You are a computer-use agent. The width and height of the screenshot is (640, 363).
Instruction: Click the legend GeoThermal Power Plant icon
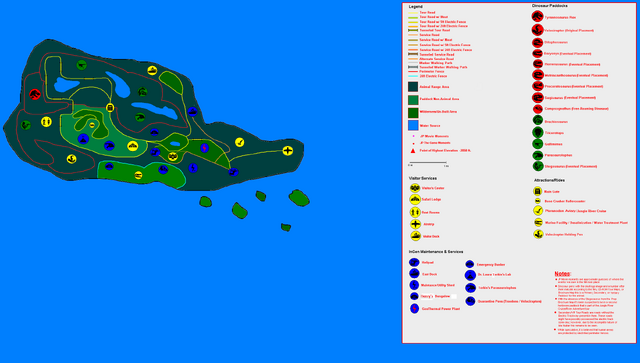pyautogui.click(x=415, y=309)
